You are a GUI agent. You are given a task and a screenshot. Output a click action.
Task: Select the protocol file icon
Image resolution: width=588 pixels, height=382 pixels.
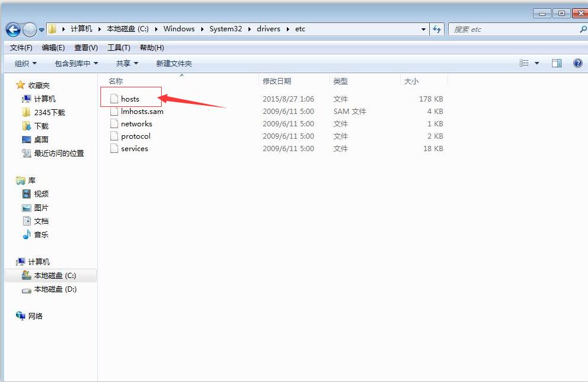(x=114, y=136)
